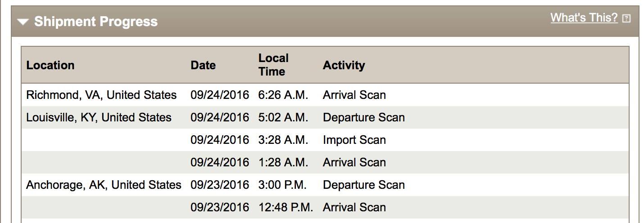Click the What's This? link
The height and width of the screenshot is (223, 644).
coord(584,18)
